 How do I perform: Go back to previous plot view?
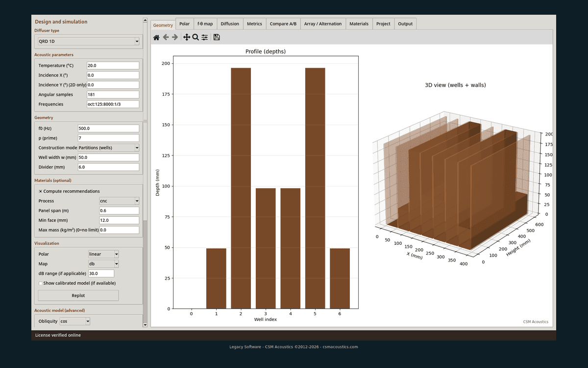click(x=166, y=37)
